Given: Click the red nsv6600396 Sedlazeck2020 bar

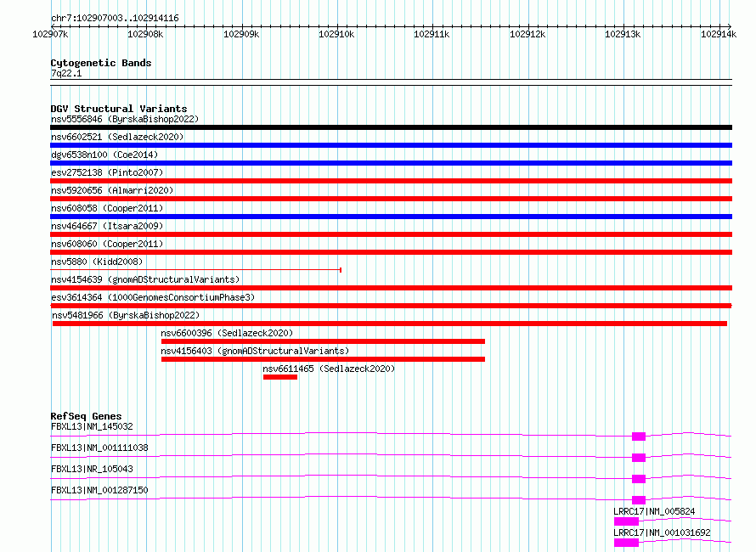Looking at the screenshot, I should (323, 341).
